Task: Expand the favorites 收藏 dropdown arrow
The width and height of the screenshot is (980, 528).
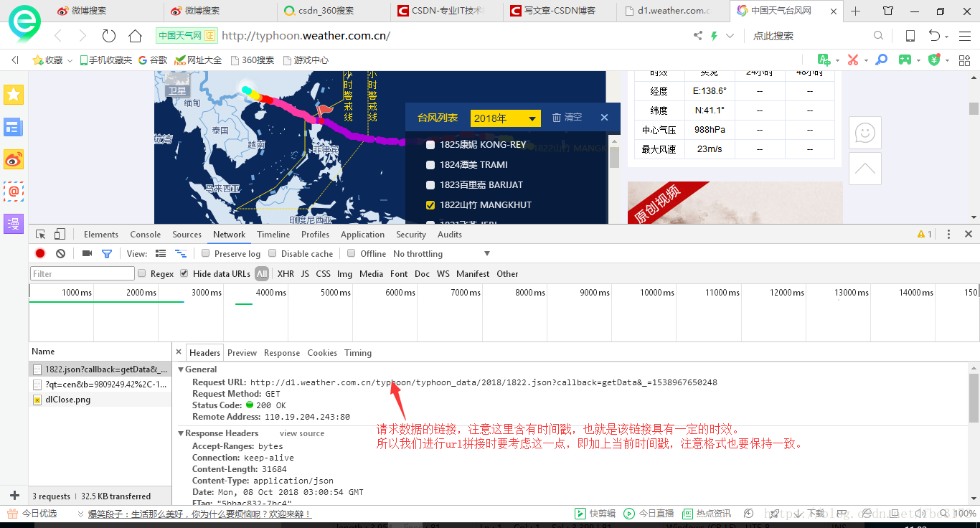Action: click(70, 61)
